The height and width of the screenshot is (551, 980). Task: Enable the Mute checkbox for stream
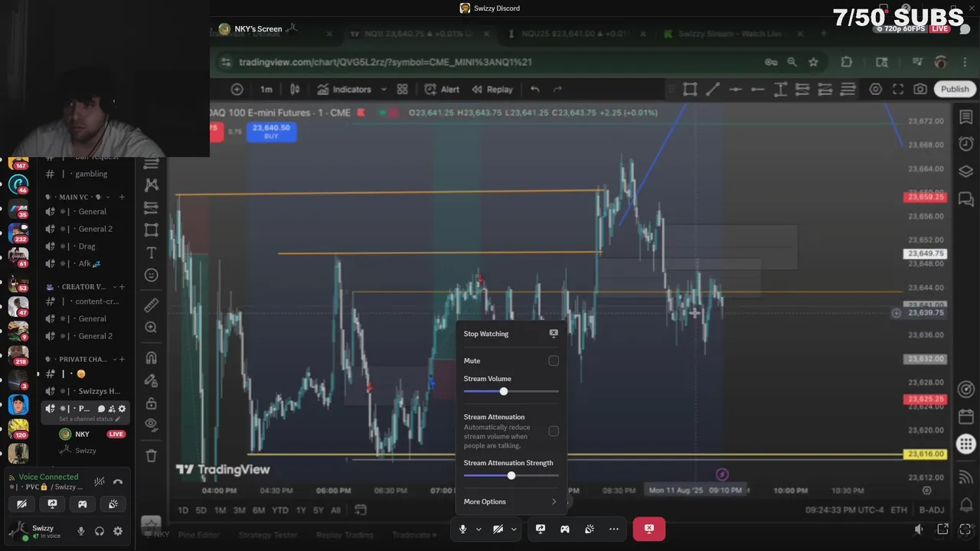pos(554,360)
